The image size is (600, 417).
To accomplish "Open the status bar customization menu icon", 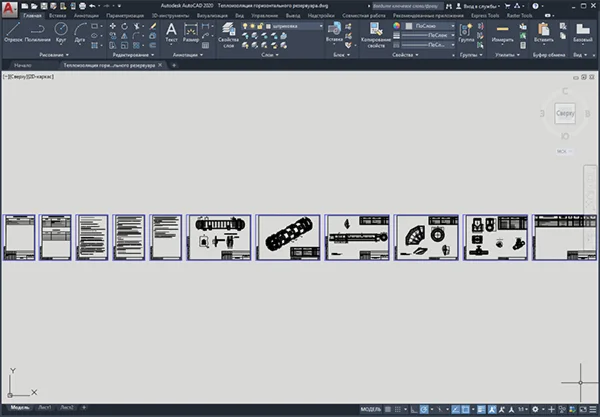I will pyautogui.click(x=593, y=409).
